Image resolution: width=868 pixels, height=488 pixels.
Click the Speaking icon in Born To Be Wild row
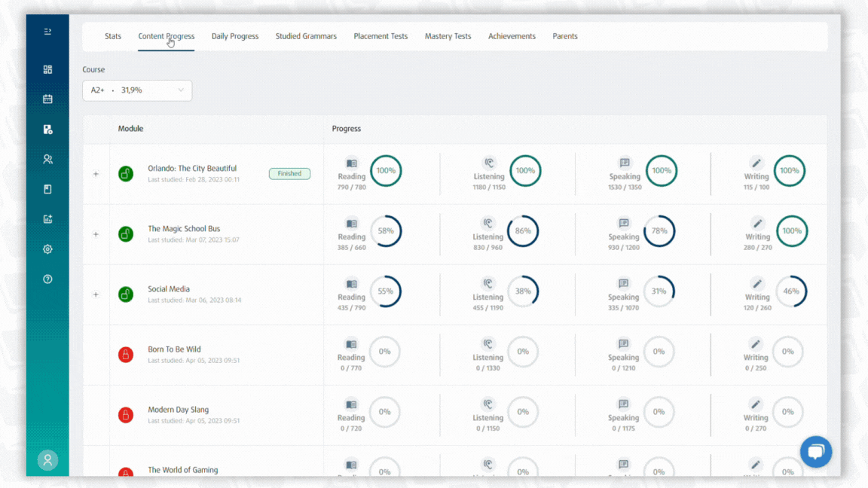pos(623,343)
